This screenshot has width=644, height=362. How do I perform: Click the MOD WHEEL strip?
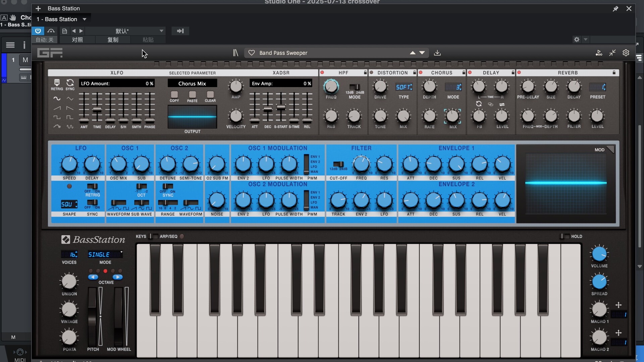pyautogui.click(x=118, y=316)
